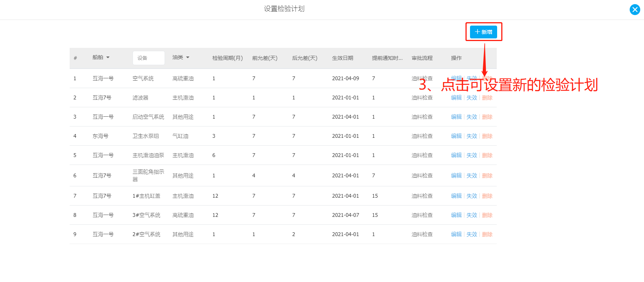This screenshot has width=644, height=282.
Task: Click 失效 for 2#空气系统 row
Action: click(x=472, y=234)
